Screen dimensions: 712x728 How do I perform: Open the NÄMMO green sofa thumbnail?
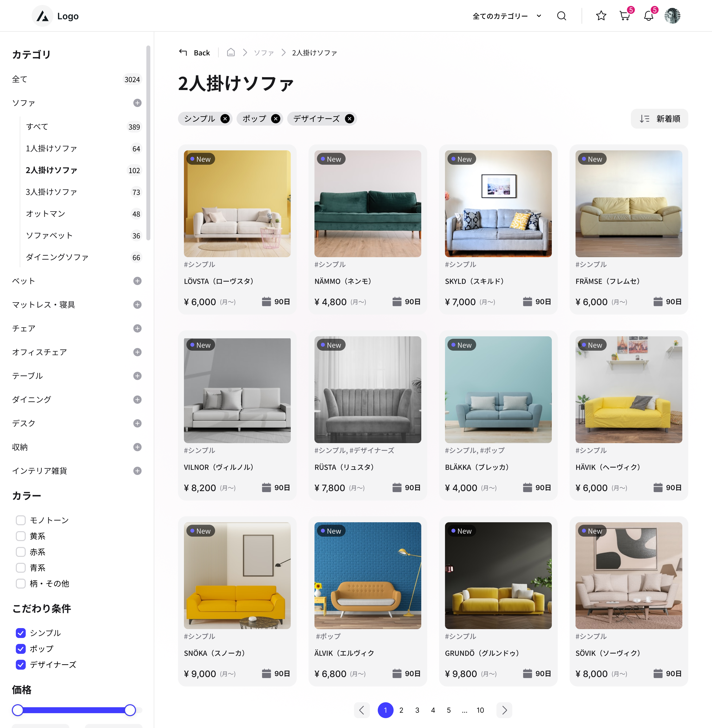[x=368, y=204]
